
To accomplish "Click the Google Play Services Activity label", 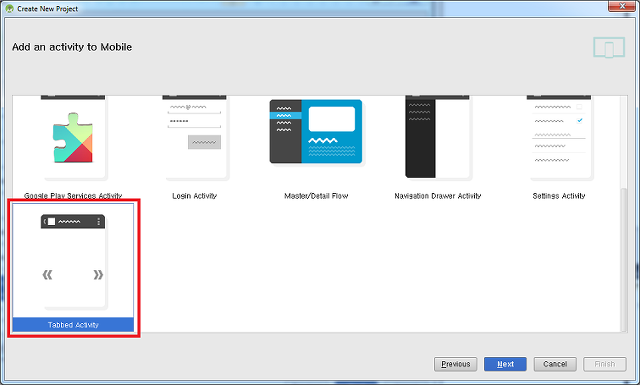I will point(73,196).
